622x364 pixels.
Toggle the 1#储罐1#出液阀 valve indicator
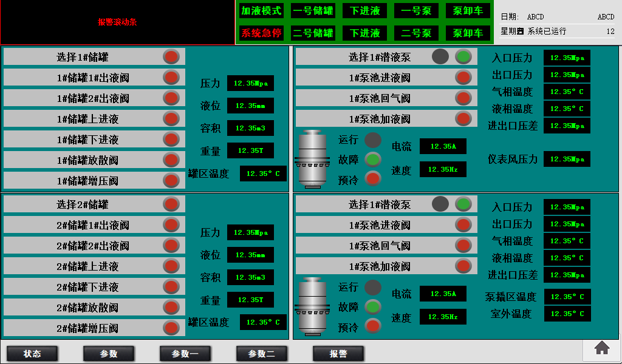tap(171, 78)
